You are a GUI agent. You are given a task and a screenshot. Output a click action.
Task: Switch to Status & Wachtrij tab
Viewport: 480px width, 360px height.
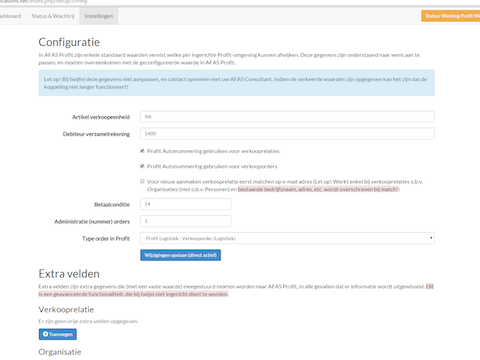(x=53, y=16)
